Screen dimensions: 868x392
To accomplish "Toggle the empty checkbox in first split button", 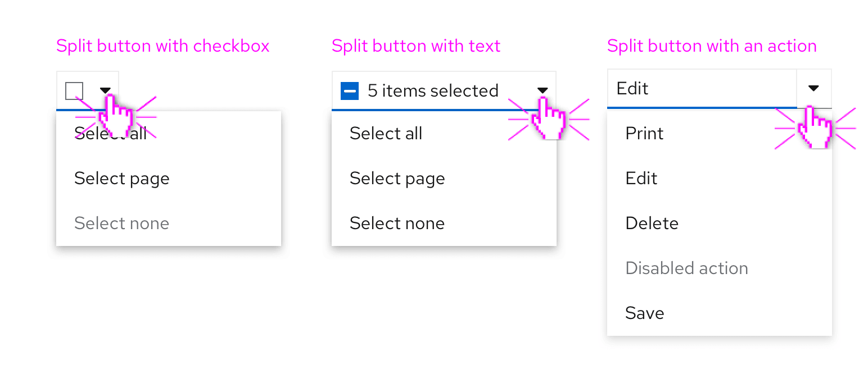I will click(x=74, y=90).
